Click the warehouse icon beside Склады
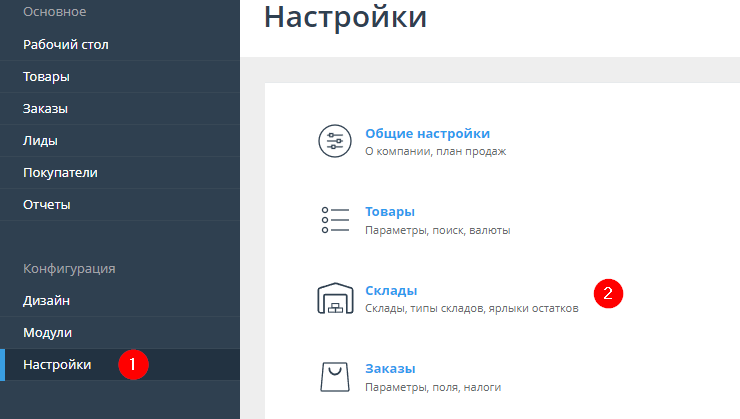The width and height of the screenshot is (740, 419). (x=335, y=299)
